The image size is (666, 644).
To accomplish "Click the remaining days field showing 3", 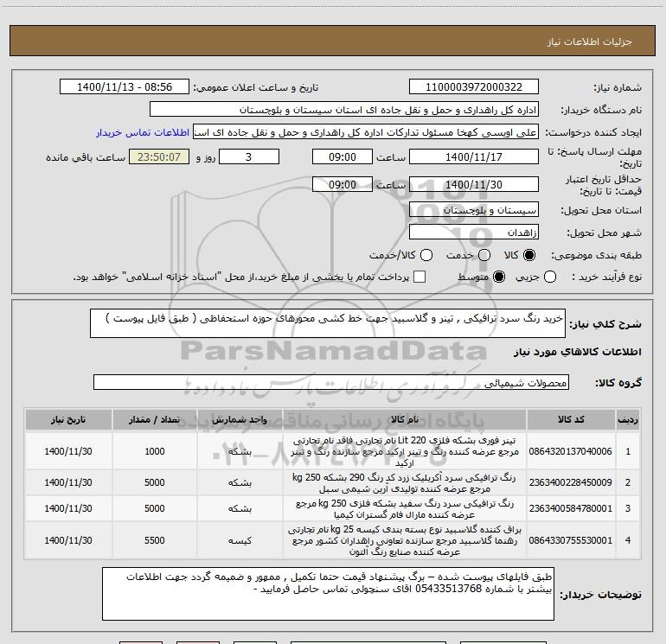I will click(x=249, y=156).
